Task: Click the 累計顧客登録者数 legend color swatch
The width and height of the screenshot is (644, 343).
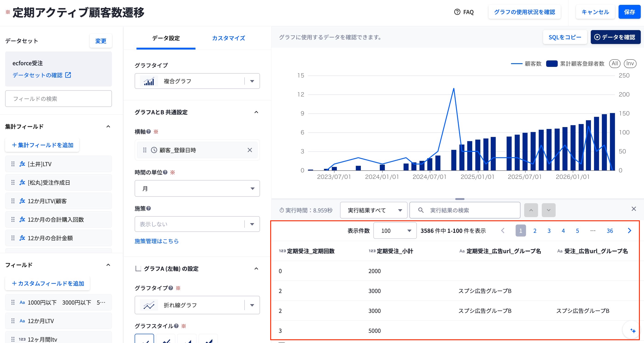Action: click(551, 64)
